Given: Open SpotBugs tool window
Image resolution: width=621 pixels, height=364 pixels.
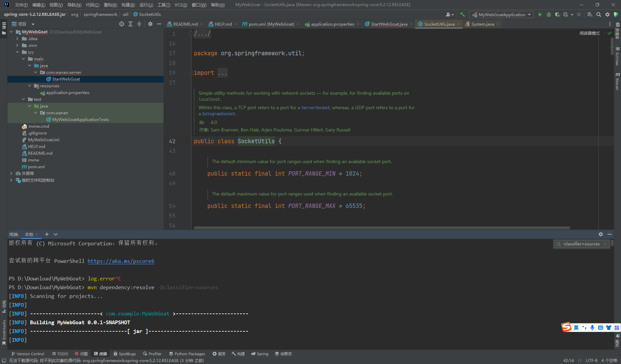Looking at the screenshot, I should point(124,354).
